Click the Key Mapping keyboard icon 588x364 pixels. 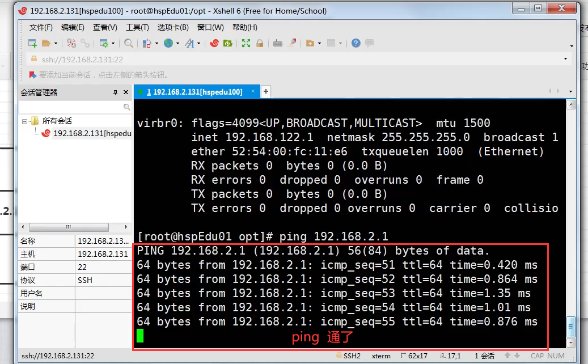(x=278, y=44)
